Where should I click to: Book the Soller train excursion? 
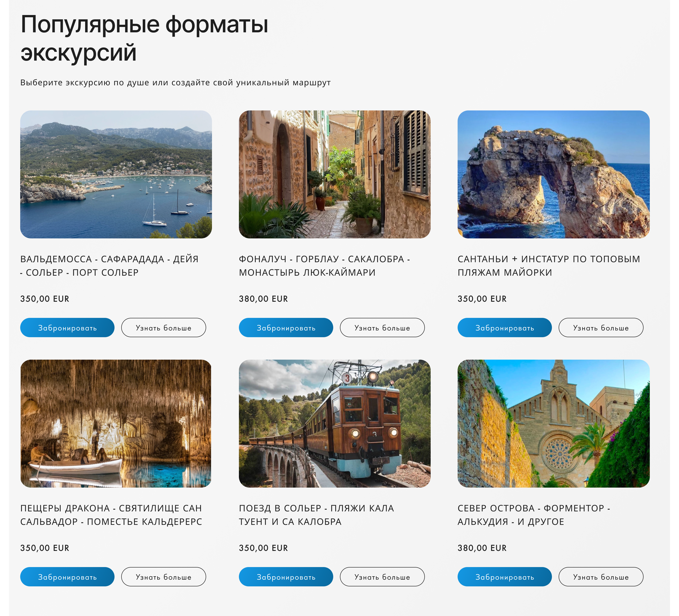tap(286, 576)
